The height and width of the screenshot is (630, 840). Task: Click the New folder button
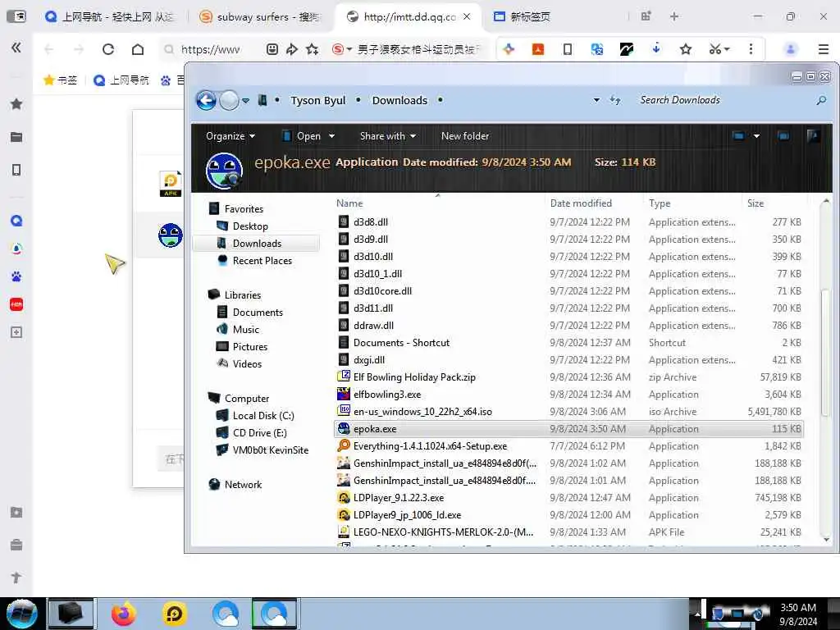tap(465, 136)
